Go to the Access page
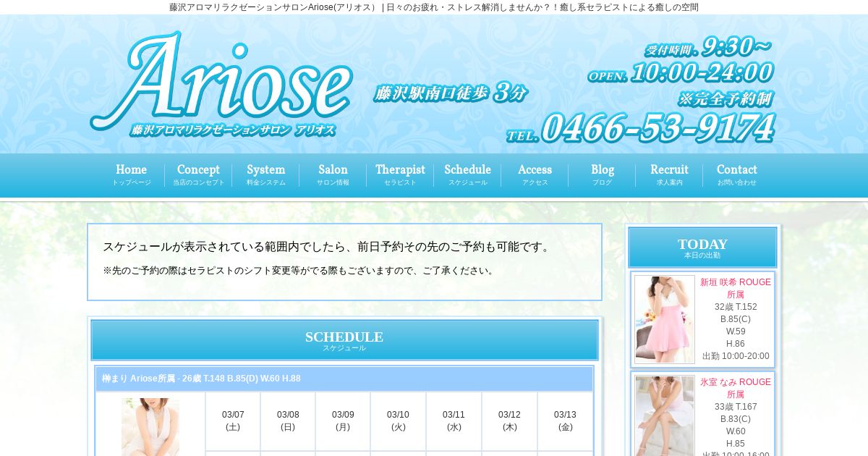 535,175
